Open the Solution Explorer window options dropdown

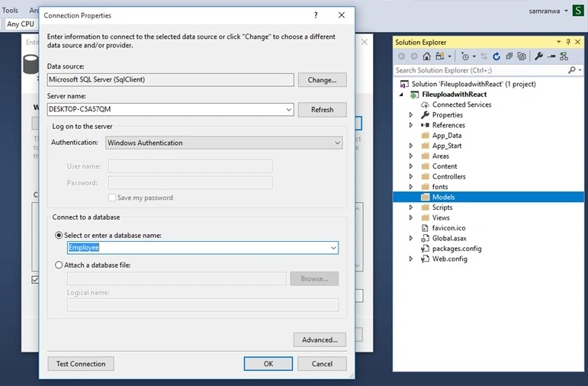[x=558, y=42]
